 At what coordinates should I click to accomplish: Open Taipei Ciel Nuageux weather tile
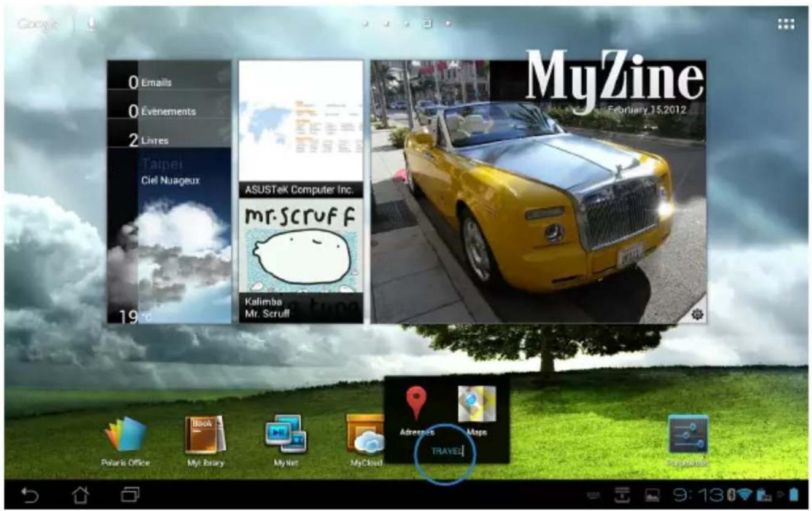(x=169, y=236)
